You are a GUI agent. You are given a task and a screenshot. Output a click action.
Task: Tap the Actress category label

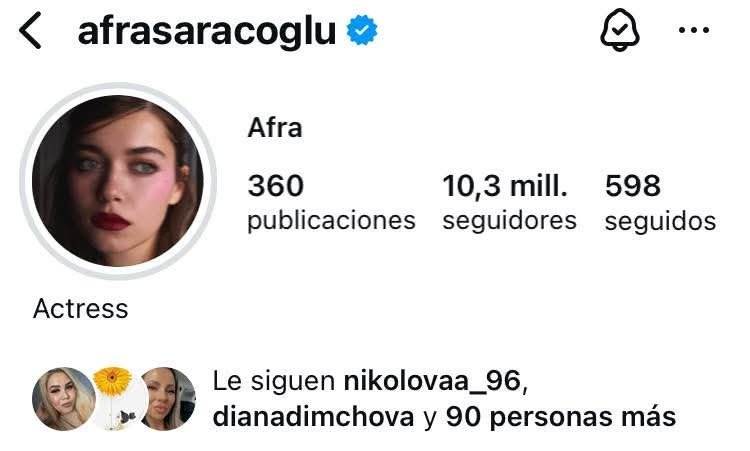click(80, 308)
